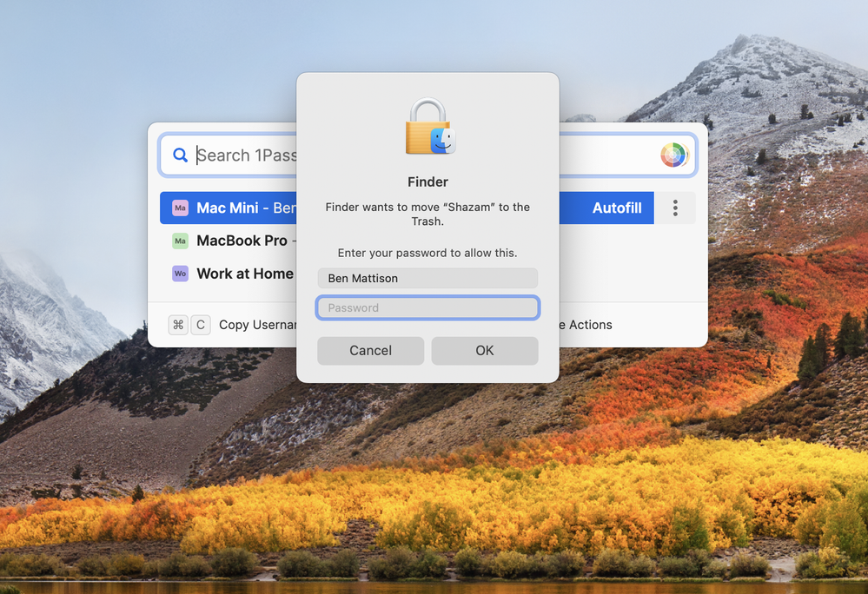Click the Ben Mattison username field
Screen dimensions: 868x594
point(427,278)
